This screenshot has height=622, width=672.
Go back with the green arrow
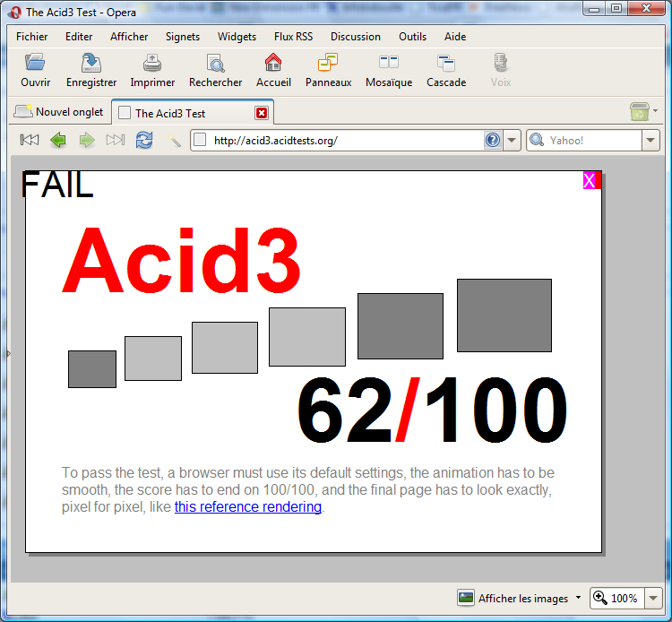coord(58,140)
